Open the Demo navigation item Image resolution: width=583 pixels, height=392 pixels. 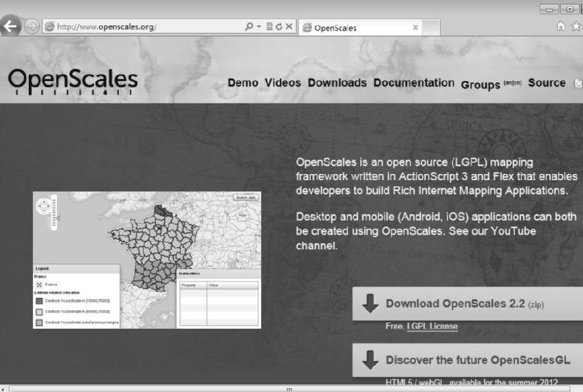[243, 83]
